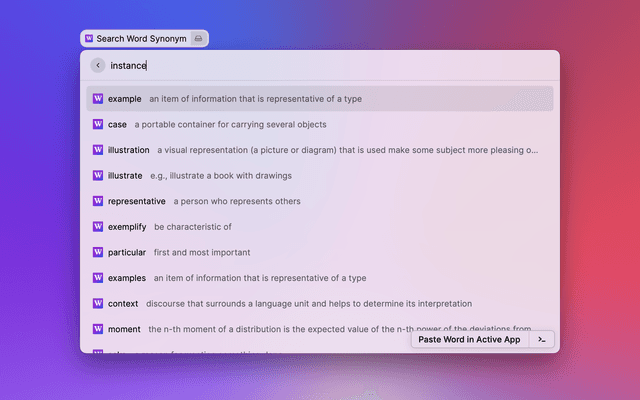Click the Search Word Synonym label
Screen dimensions: 640x400
[x=141, y=39]
